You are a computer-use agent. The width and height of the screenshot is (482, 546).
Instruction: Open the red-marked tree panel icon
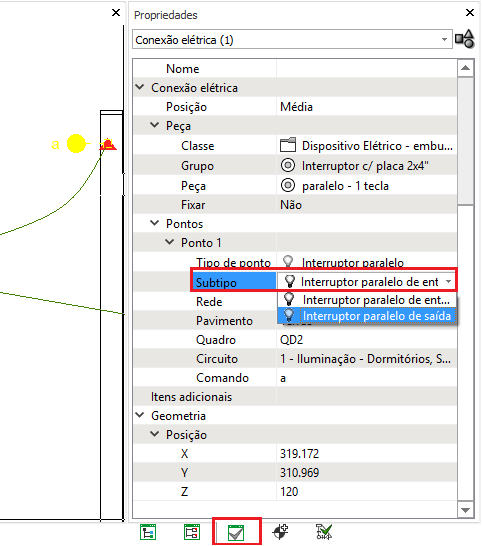pyautogui.click(x=192, y=532)
